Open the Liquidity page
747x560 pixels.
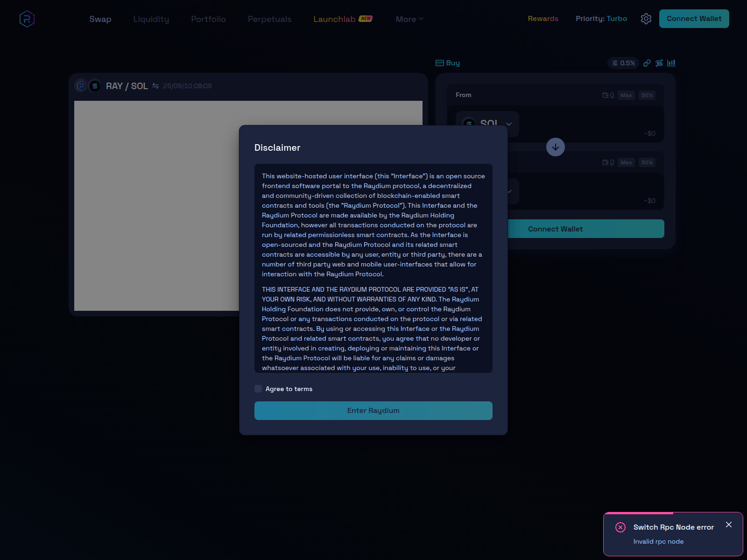[x=151, y=19]
